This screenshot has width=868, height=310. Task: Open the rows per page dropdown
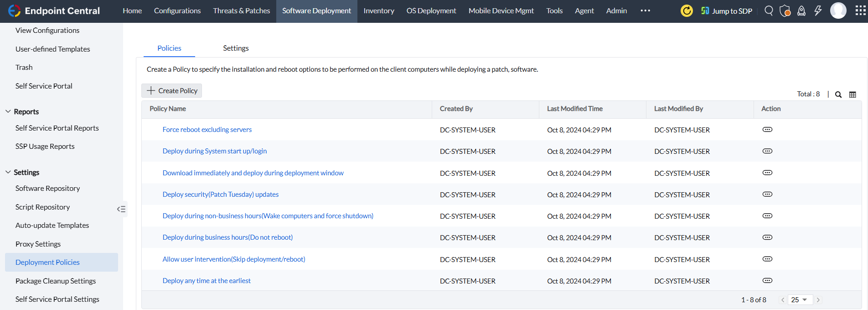click(799, 300)
